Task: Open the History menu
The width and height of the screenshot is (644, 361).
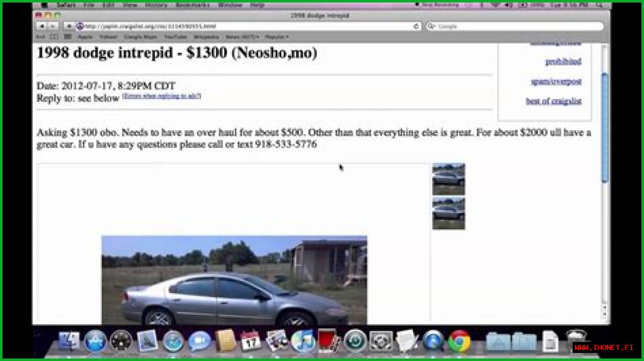Action: point(156,5)
